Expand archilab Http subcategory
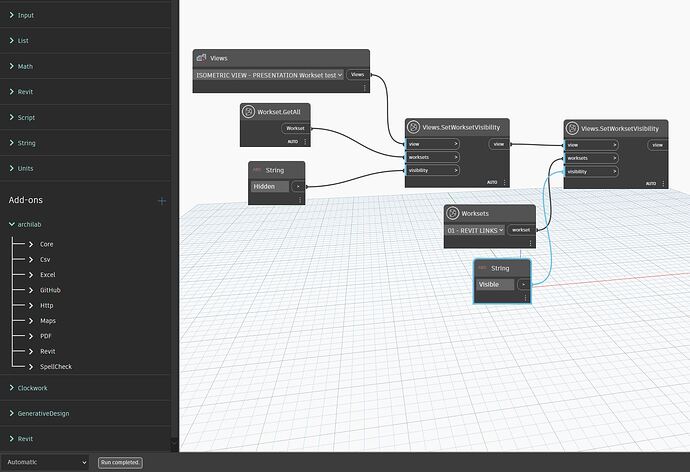Viewport: 690px width, 472px height. 31,305
